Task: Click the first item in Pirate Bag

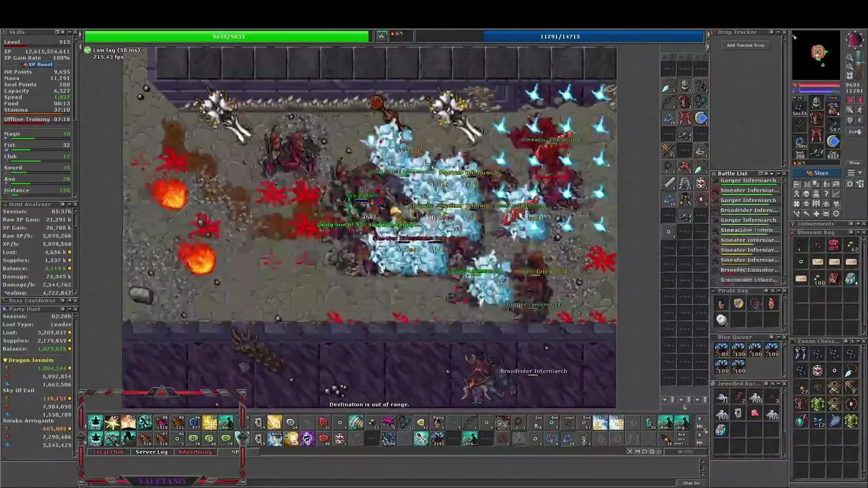Action: pyautogui.click(x=722, y=304)
